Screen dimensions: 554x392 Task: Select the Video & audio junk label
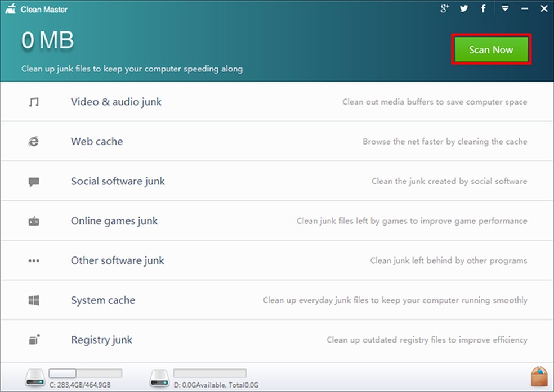tap(116, 102)
